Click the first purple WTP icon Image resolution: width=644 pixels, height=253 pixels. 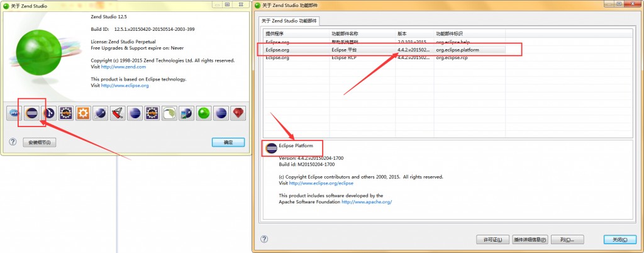pyautogui.click(x=66, y=113)
